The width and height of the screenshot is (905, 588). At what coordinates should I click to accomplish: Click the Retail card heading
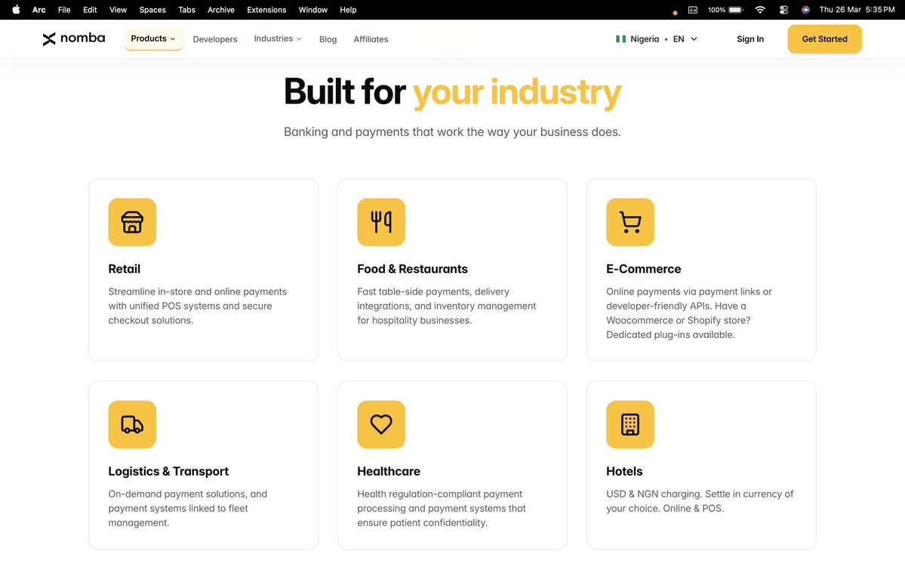click(x=124, y=269)
